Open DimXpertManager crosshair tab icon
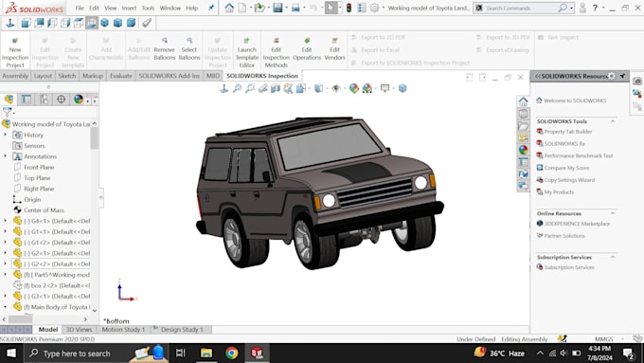 (x=62, y=100)
